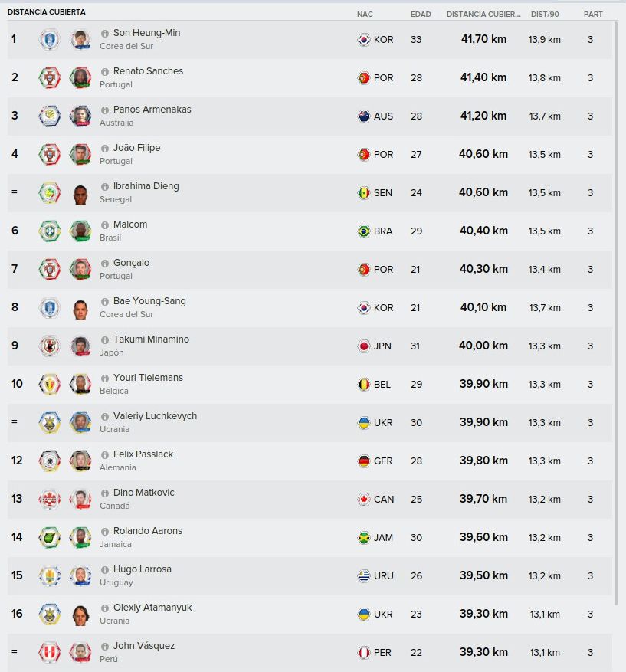Click Brazil flag icon in Malcom row
Image resolution: width=626 pixels, height=672 pixels.
363,231
